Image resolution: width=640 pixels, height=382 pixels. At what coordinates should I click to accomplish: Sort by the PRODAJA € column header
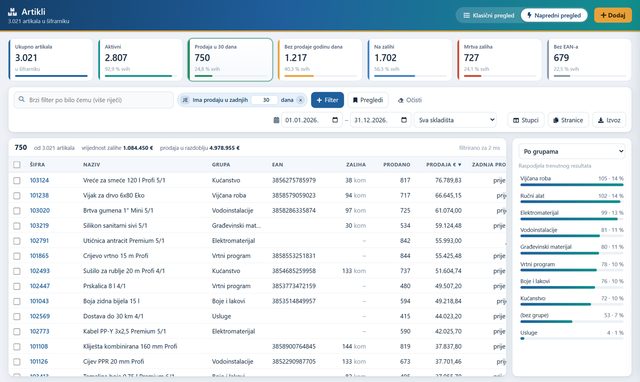tap(444, 164)
